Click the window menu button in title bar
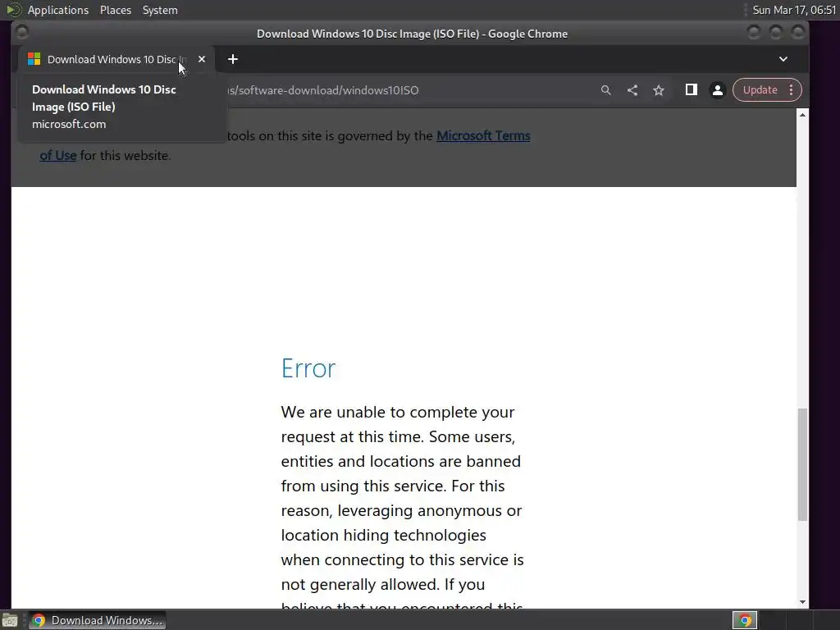Viewport: 840px width, 630px height. coord(22,33)
